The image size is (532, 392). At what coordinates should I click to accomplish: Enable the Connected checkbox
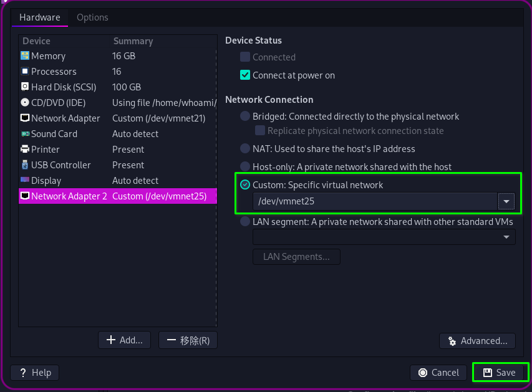click(245, 57)
